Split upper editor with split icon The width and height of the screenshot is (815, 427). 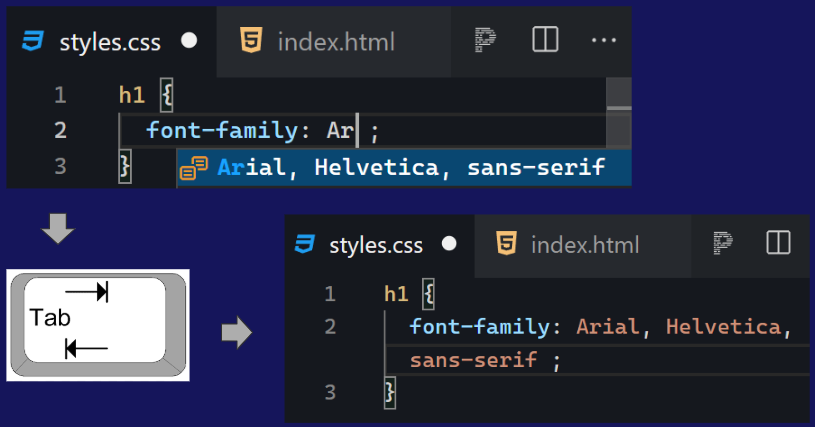click(x=545, y=39)
